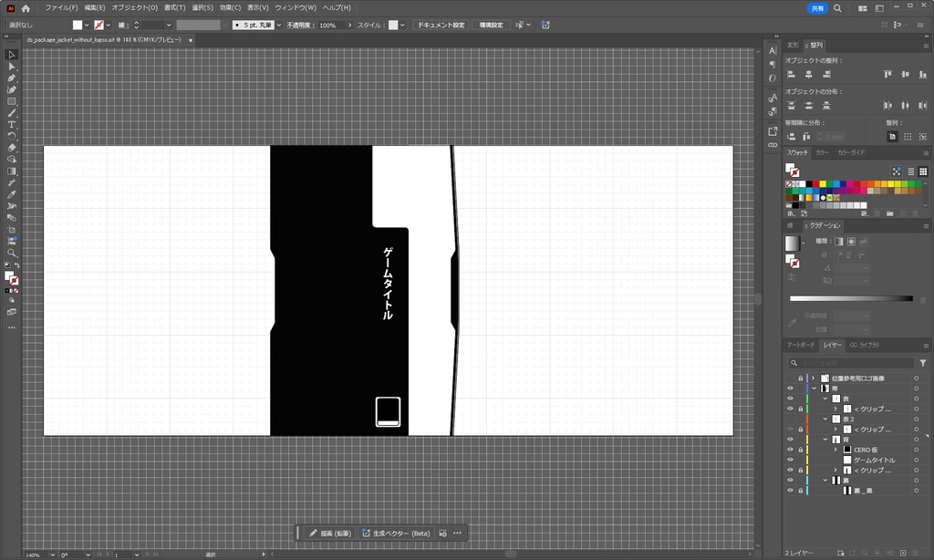The width and height of the screenshot is (934, 560).
Task: Create new layer in Layers panel
Action: pos(903,554)
